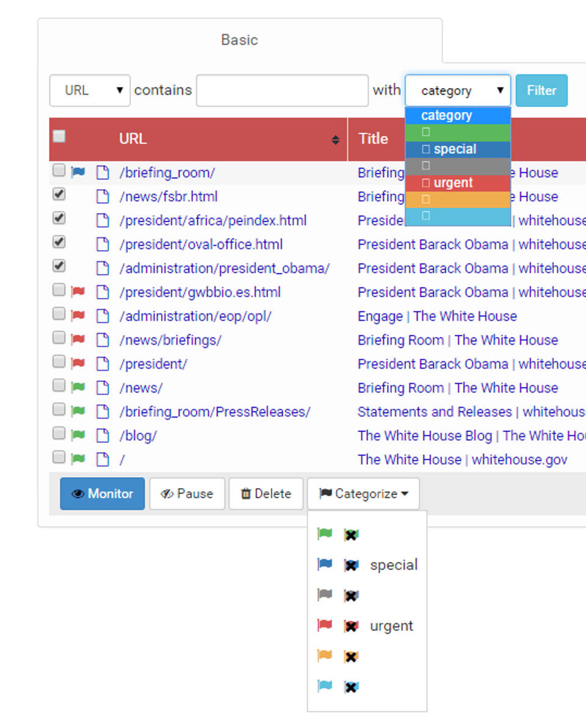Screen dimensions: 586x728
Task: Choose 'special' blue category option
Action: coord(458,149)
